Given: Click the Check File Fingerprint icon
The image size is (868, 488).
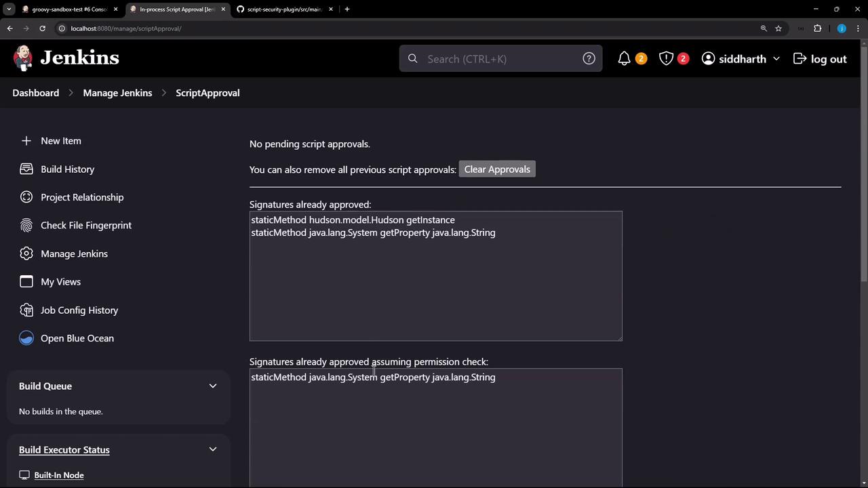Looking at the screenshot, I should (x=26, y=225).
